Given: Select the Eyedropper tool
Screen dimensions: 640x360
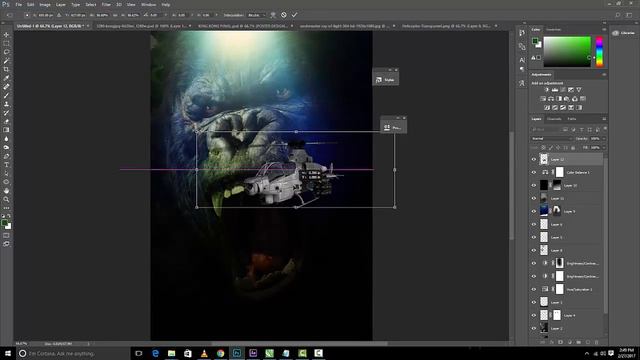Looking at the screenshot, I should tap(6, 78).
